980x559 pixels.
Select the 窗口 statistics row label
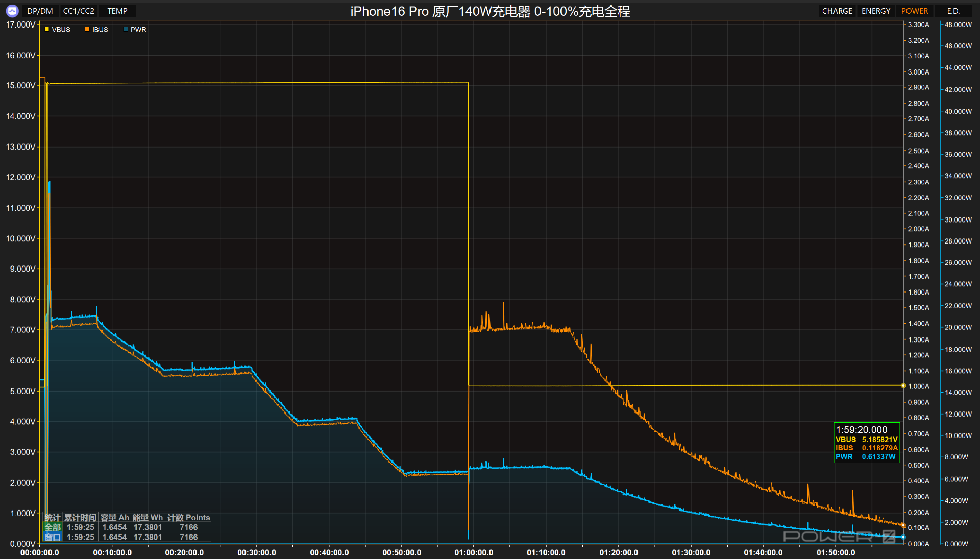(53, 537)
